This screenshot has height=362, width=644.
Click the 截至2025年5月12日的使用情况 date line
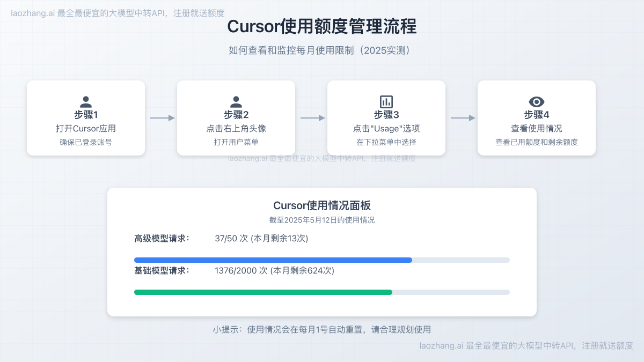322,220
